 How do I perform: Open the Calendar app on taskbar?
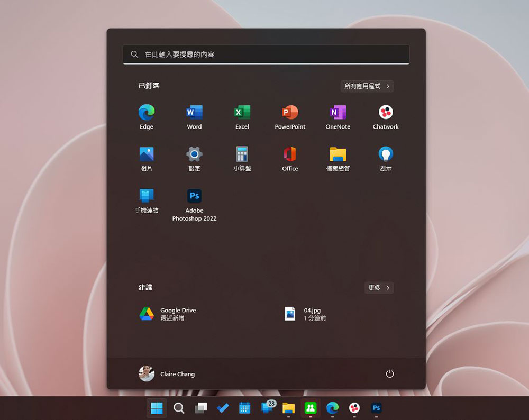pyautogui.click(x=244, y=408)
